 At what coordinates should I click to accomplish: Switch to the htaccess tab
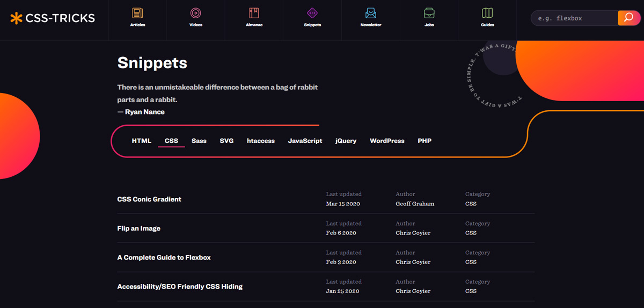click(261, 141)
